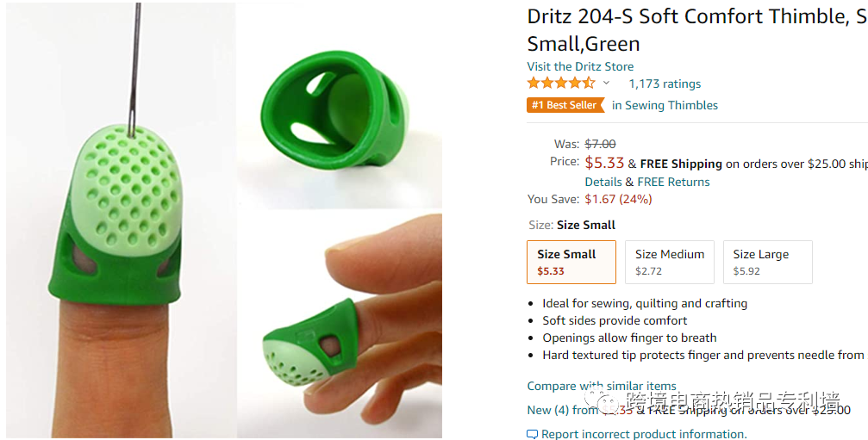Click the thimble on bent finger photo
Viewport: 868px width, 440px height.
point(340,324)
